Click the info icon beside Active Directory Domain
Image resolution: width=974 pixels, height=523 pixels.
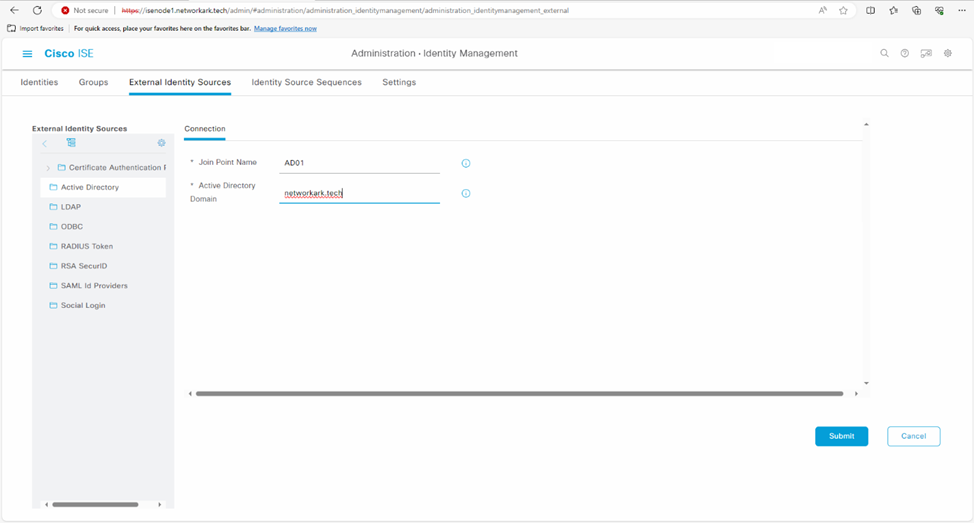(466, 194)
